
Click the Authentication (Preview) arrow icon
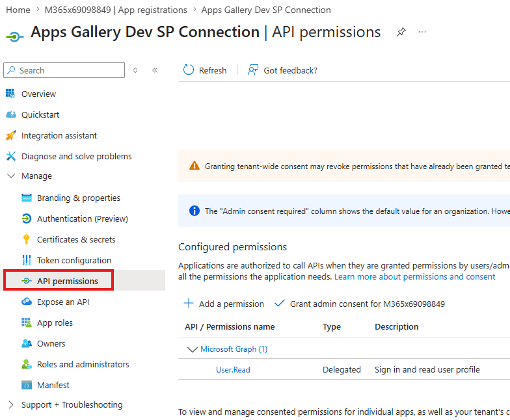click(26, 218)
